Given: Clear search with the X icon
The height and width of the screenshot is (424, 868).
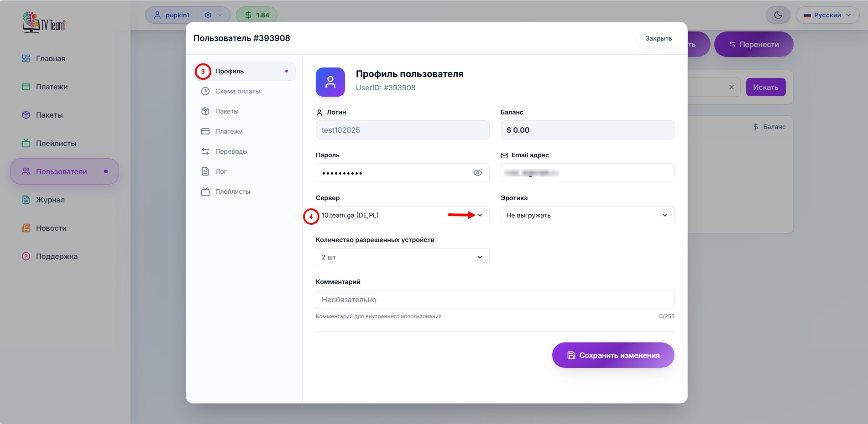Looking at the screenshot, I should click(731, 87).
